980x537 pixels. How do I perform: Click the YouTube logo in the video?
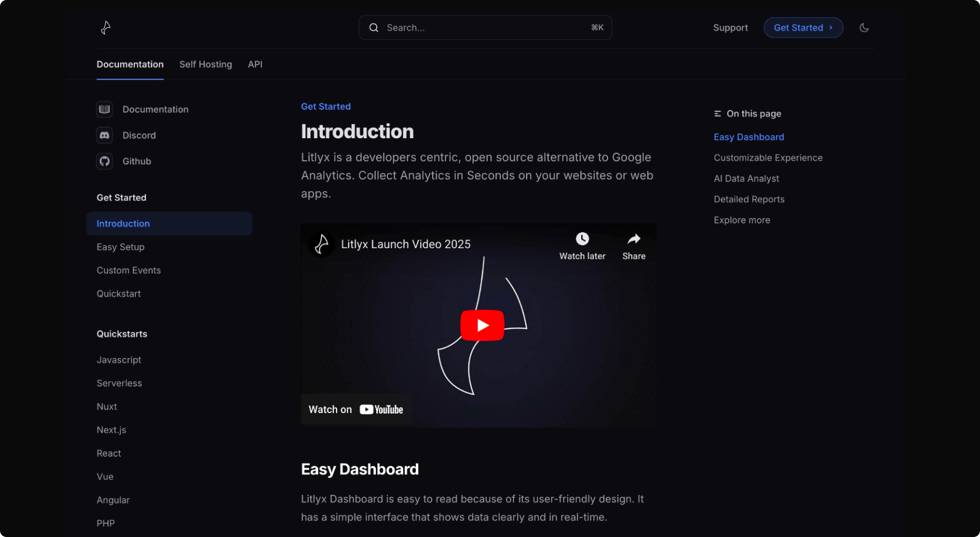[381, 410]
